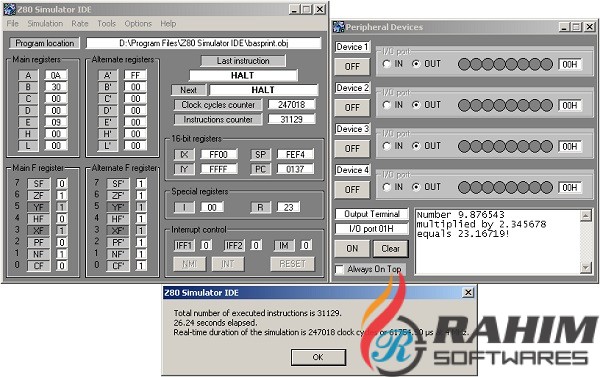
Task: Click the PC value 0137
Action: (295, 169)
